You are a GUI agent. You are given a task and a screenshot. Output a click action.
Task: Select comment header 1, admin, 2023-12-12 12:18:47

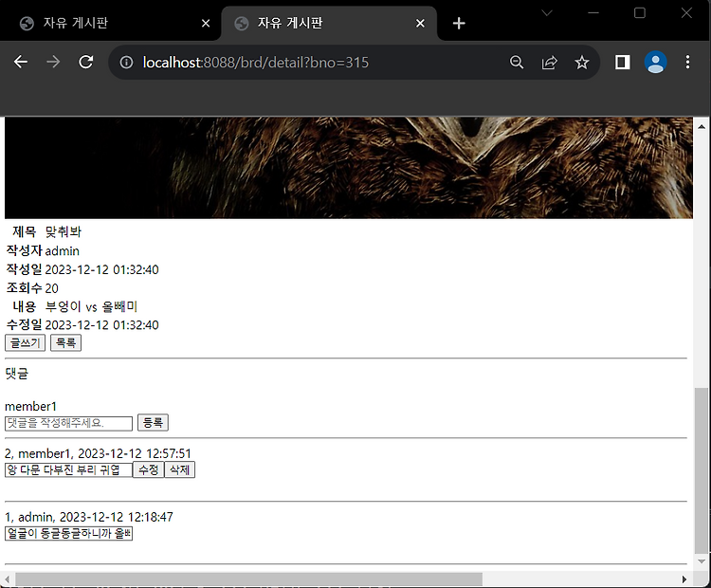[89, 517]
